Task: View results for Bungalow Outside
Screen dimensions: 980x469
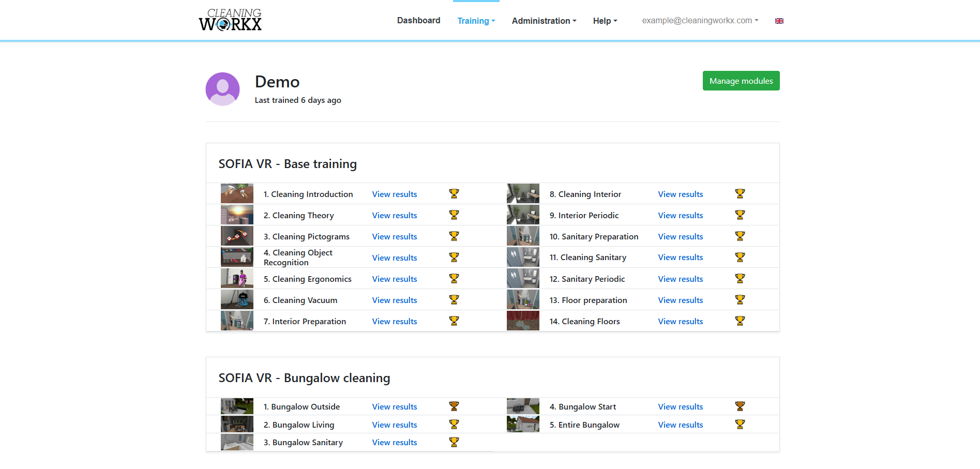Action: [395, 406]
